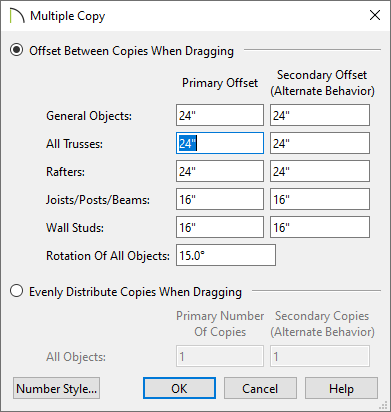Click the All Trusses label
The width and height of the screenshot is (391, 412).
click(74, 144)
